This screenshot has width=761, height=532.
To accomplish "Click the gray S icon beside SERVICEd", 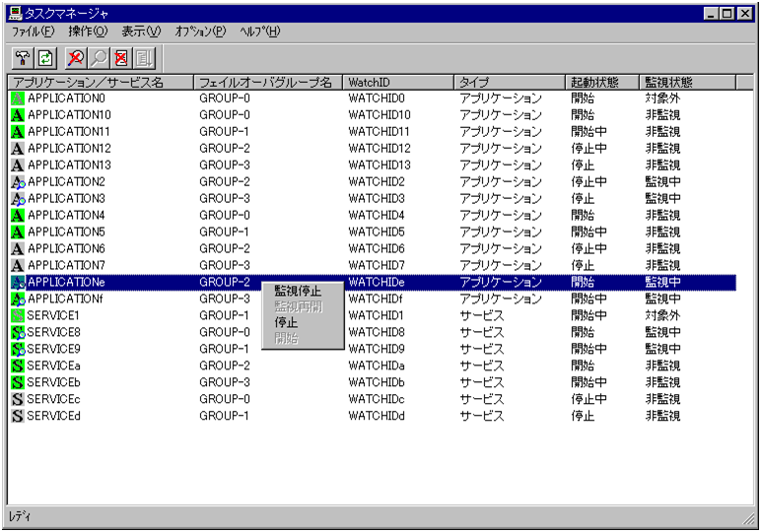I will [18, 416].
